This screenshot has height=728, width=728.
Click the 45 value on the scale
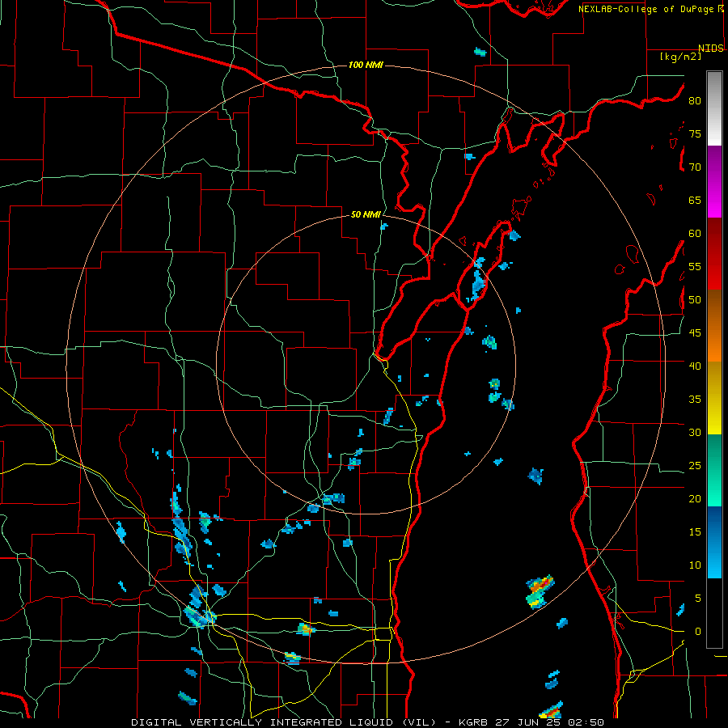[x=695, y=333]
